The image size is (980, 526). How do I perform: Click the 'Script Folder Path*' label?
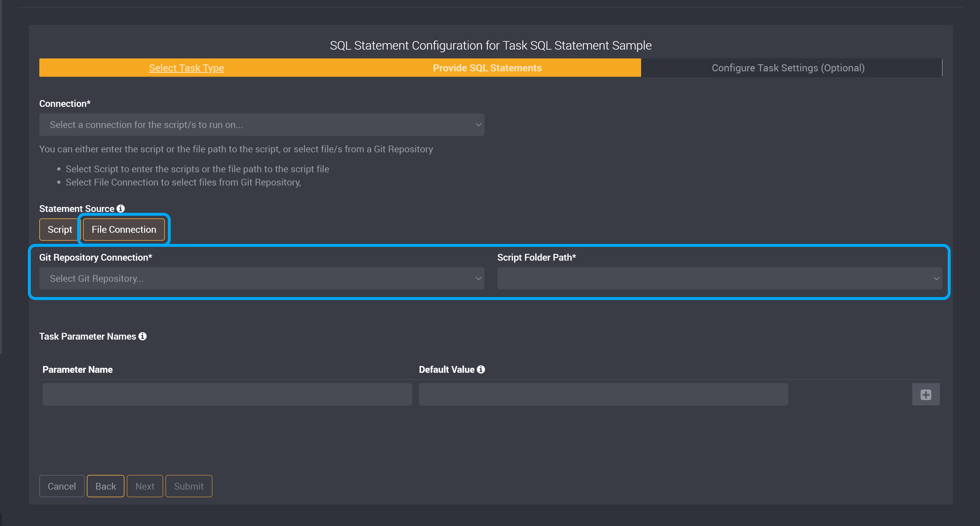pos(536,257)
